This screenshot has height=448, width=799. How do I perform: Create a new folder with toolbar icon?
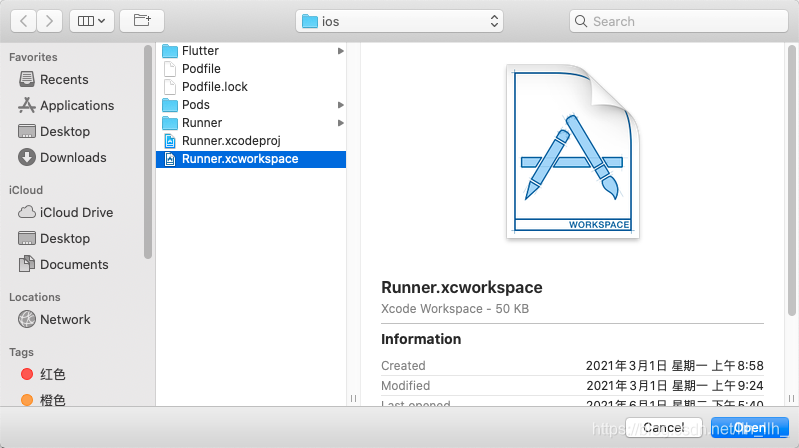[x=142, y=21]
